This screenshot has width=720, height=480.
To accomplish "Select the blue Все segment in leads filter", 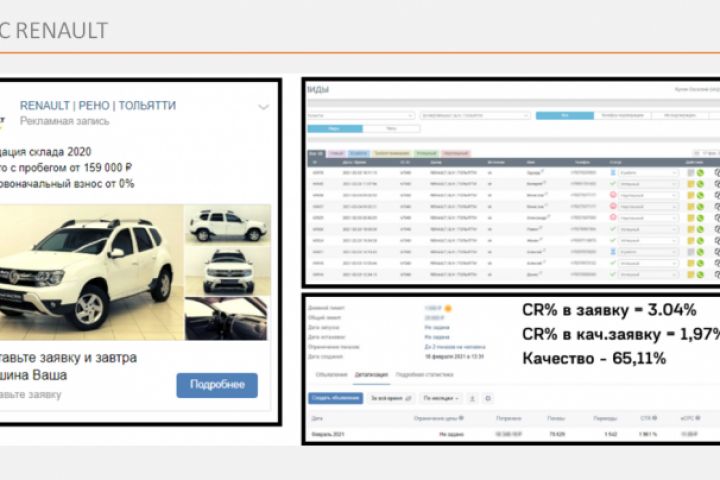I will (565, 115).
